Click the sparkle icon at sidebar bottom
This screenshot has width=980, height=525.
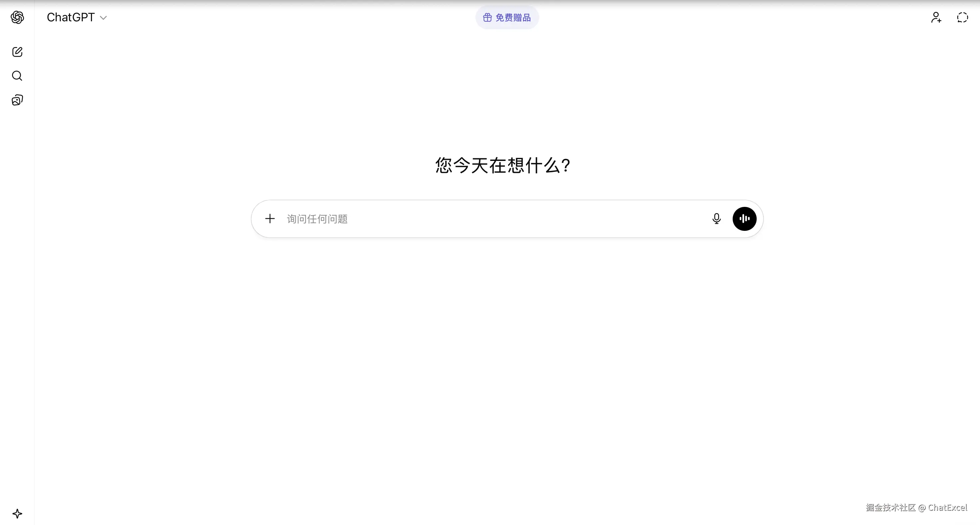(x=17, y=514)
